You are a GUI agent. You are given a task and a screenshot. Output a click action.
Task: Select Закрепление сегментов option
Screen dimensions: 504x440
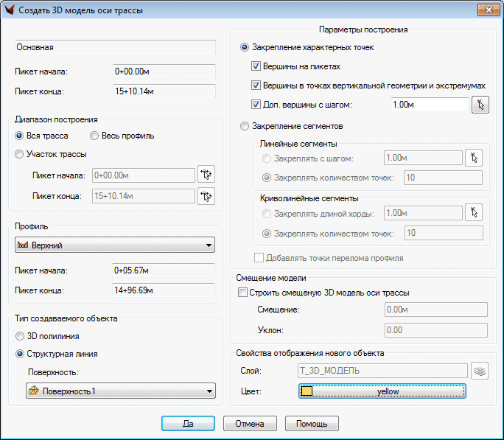click(x=245, y=127)
